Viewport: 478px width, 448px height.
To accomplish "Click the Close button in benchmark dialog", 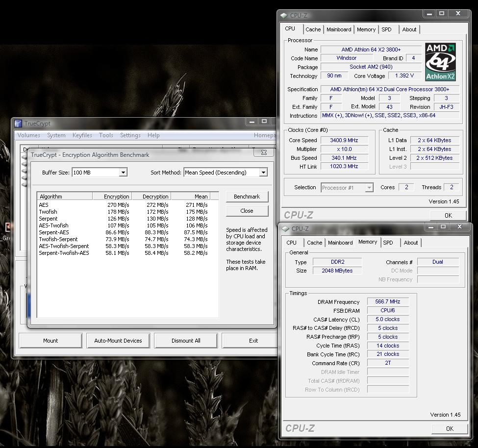I will tap(247, 211).
